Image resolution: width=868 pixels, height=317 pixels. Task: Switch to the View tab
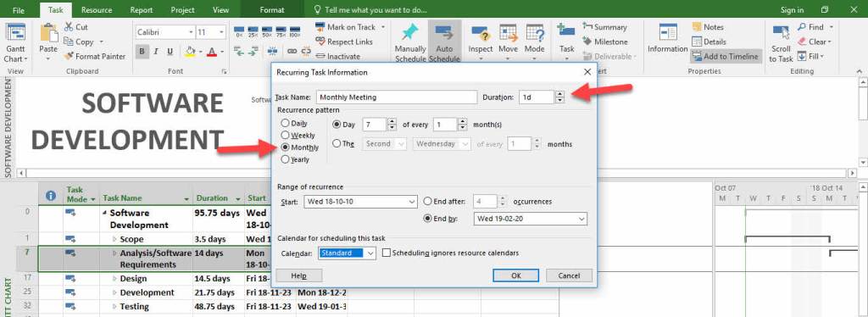coord(221,10)
